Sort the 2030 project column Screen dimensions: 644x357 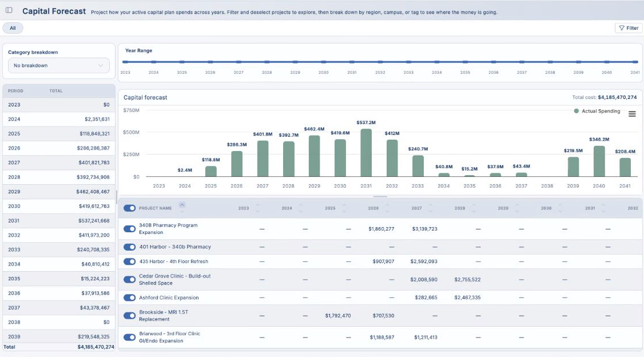560,208
